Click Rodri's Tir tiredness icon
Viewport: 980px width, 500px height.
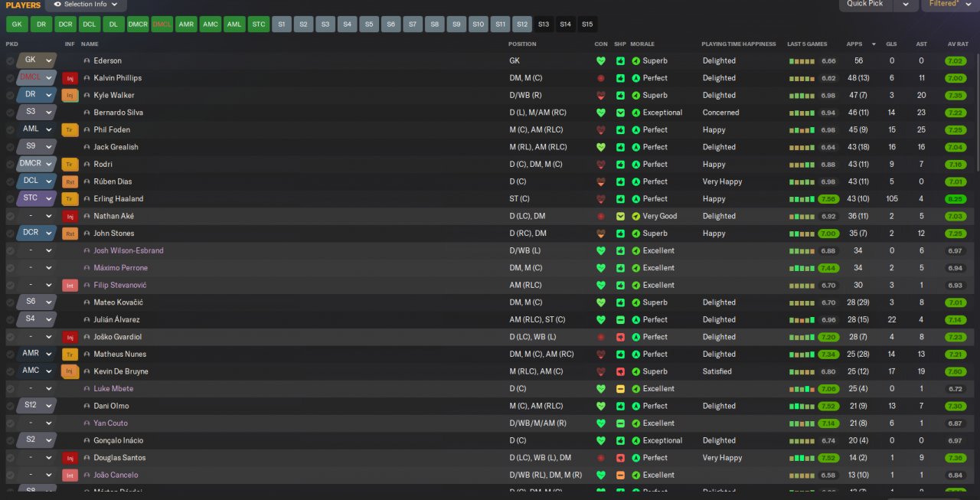tap(70, 165)
